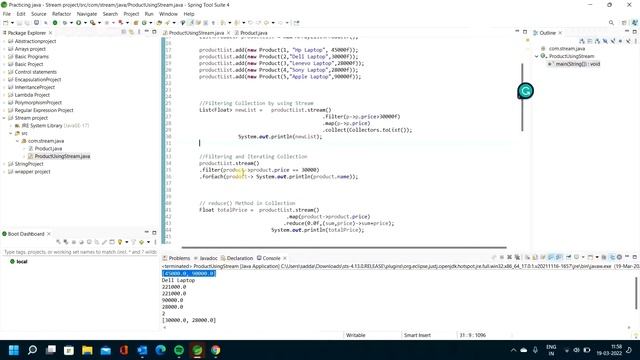
Task: Open Display Selected Console dropdown
Action: [583, 258]
